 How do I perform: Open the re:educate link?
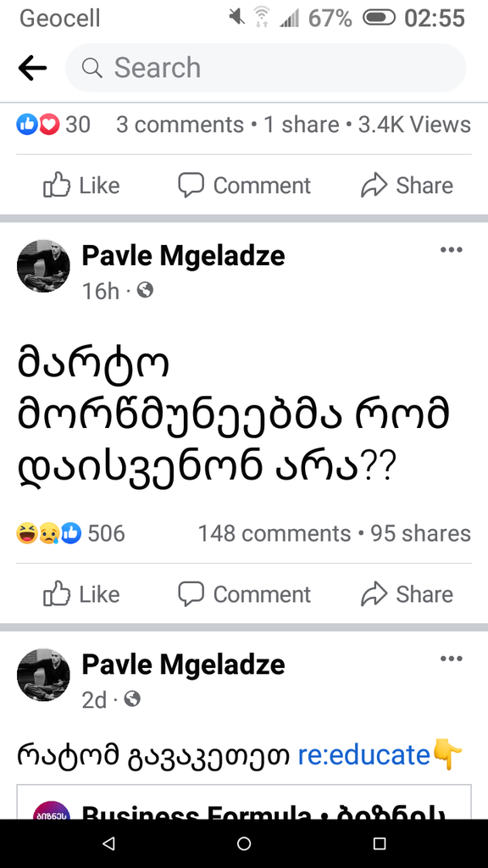pos(363,754)
